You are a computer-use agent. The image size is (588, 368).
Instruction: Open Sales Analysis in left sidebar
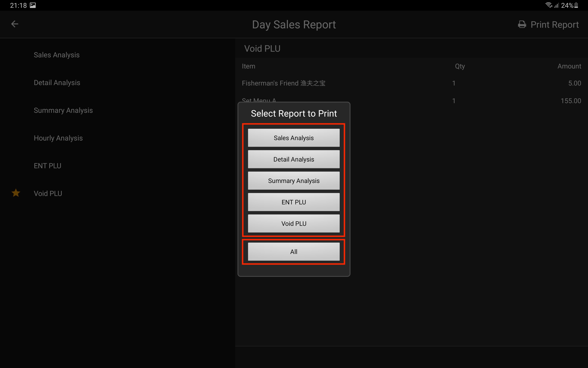point(56,55)
